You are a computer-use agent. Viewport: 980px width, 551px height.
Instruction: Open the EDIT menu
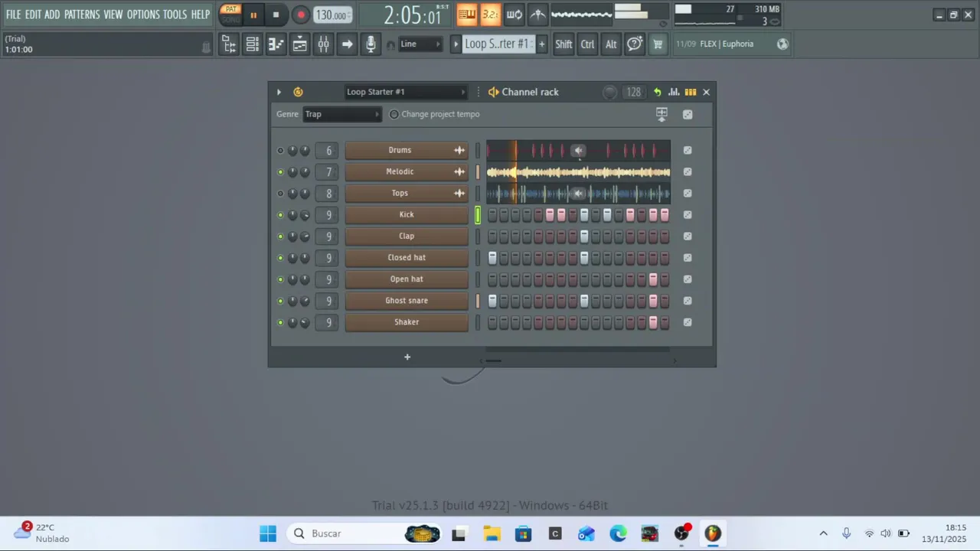coord(33,15)
